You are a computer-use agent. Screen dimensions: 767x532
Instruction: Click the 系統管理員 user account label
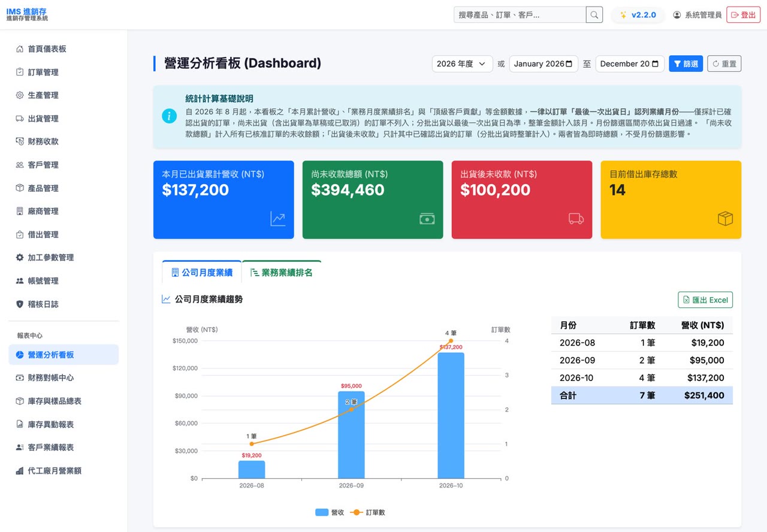coord(697,15)
